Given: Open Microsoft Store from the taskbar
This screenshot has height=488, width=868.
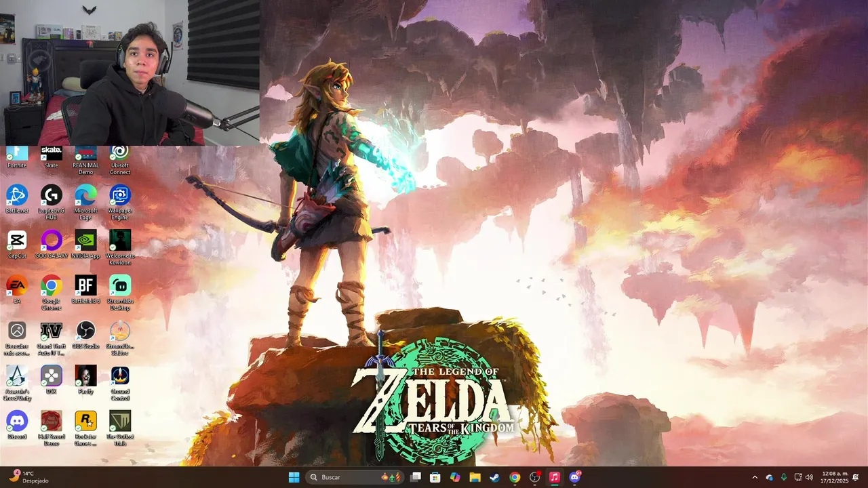Looking at the screenshot, I should click(435, 477).
